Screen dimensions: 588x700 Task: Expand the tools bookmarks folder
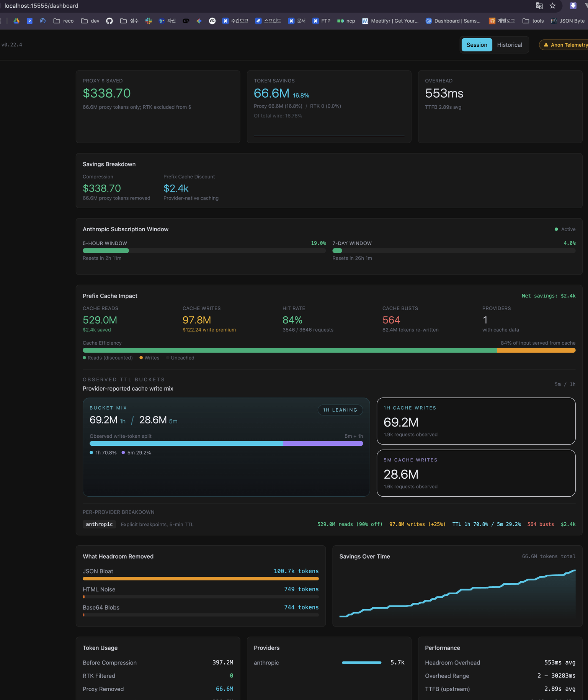pyautogui.click(x=533, y=21)
